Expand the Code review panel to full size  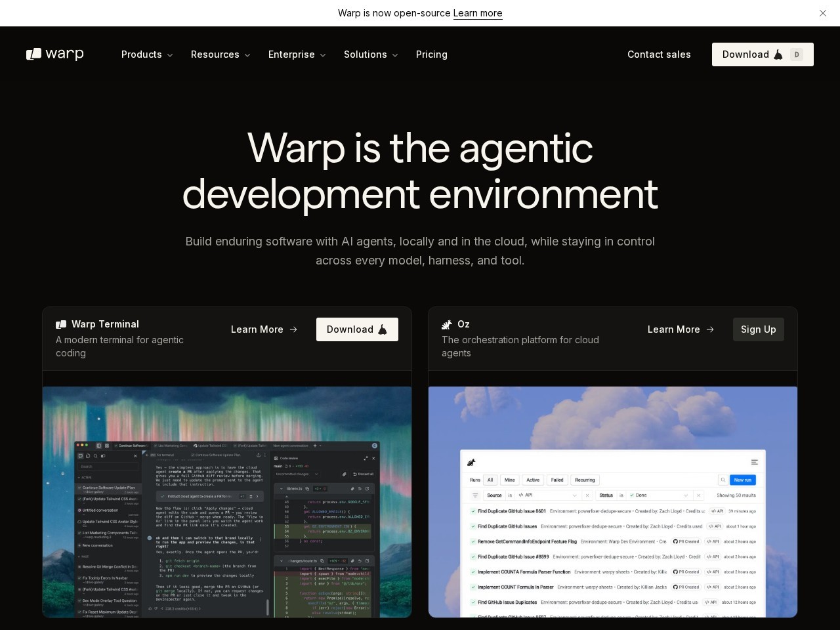coord(366,458)
